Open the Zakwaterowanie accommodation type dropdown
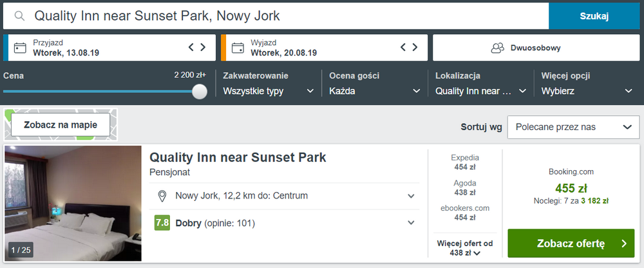Image resolution: width=644 pixels, height=268 pixels. (x=269, y=91)
